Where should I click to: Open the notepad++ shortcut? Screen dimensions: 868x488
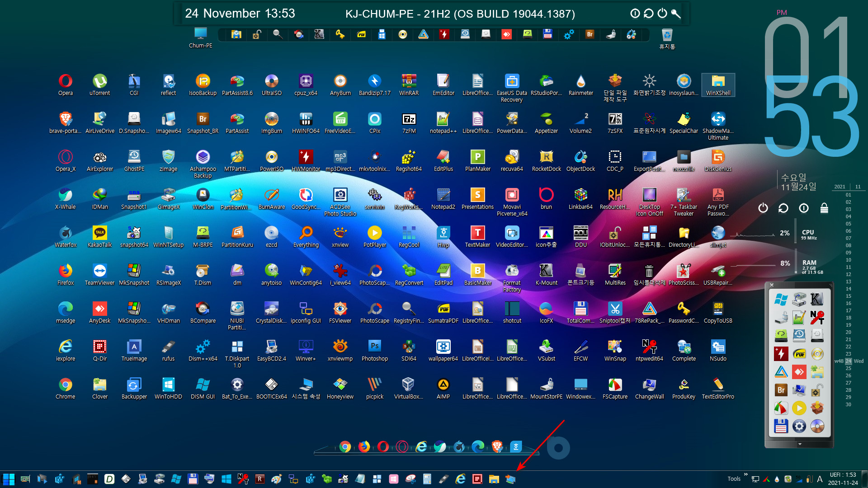coord(443,123)
